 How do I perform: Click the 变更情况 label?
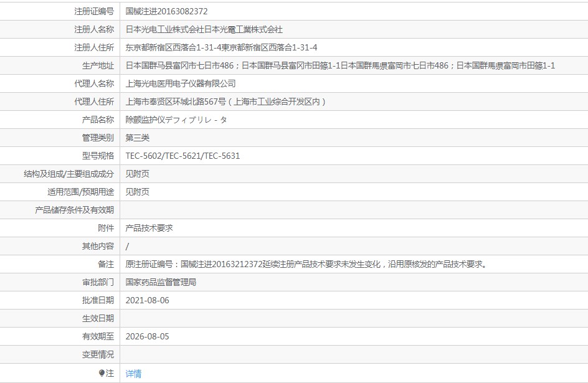(98, 354)
